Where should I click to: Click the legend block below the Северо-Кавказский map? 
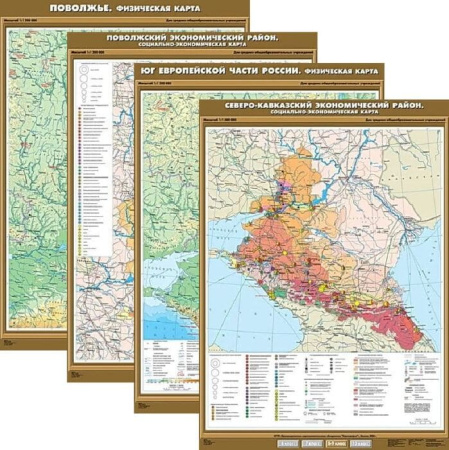point(324,389)
